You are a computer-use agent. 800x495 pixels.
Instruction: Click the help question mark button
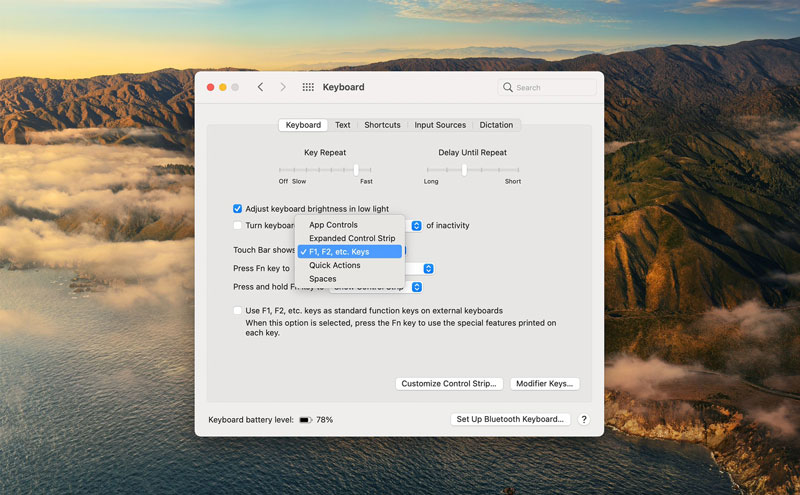tap(584, 420)
